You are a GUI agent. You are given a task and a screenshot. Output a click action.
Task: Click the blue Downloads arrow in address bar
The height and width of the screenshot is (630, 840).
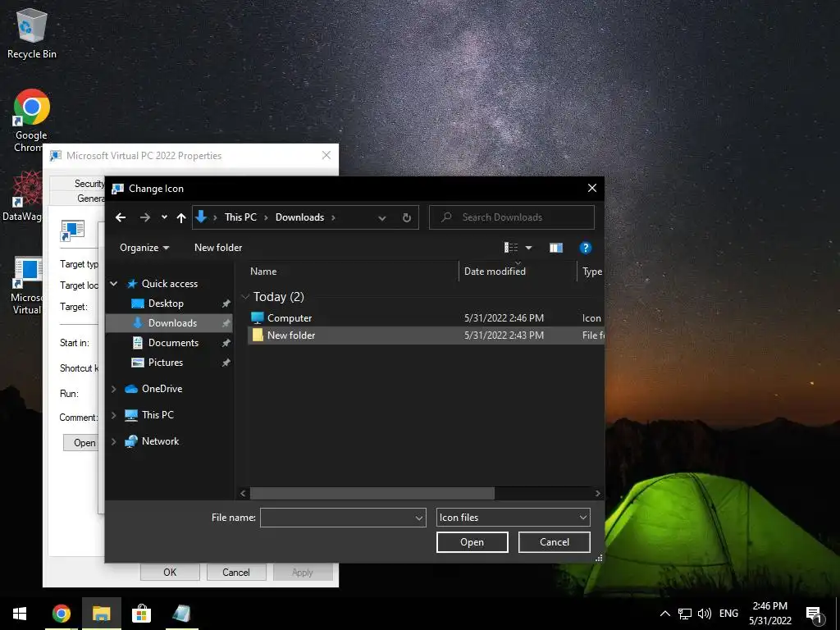[201, 217]
